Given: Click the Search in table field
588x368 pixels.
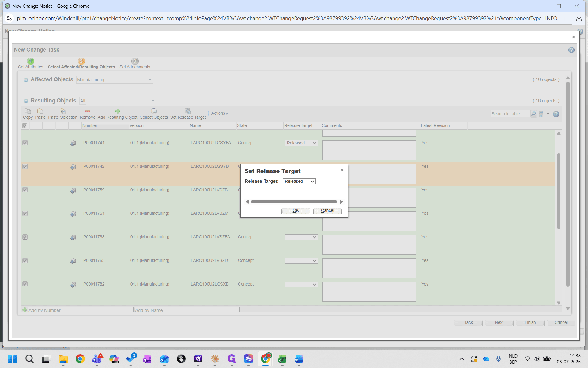Looking at the screenshot, I should (x=510, y=114).
